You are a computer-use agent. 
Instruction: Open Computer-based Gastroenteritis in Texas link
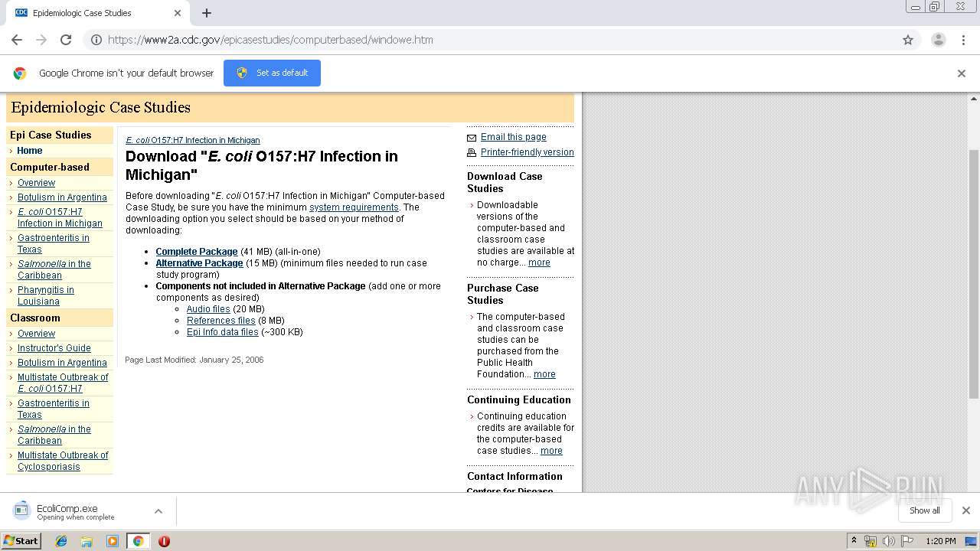tap(54, 243)
